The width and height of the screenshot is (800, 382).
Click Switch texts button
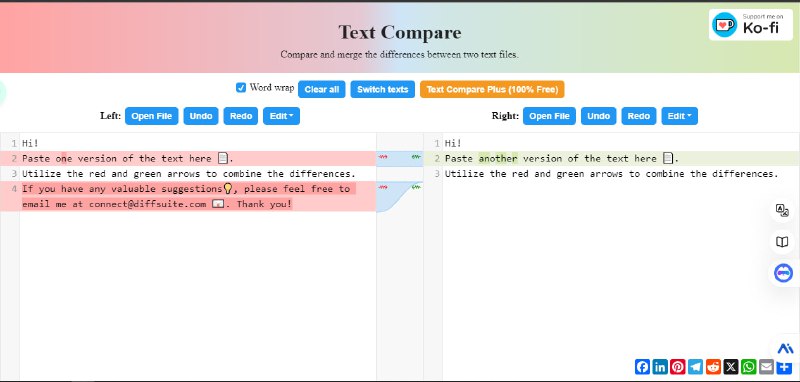383,89
